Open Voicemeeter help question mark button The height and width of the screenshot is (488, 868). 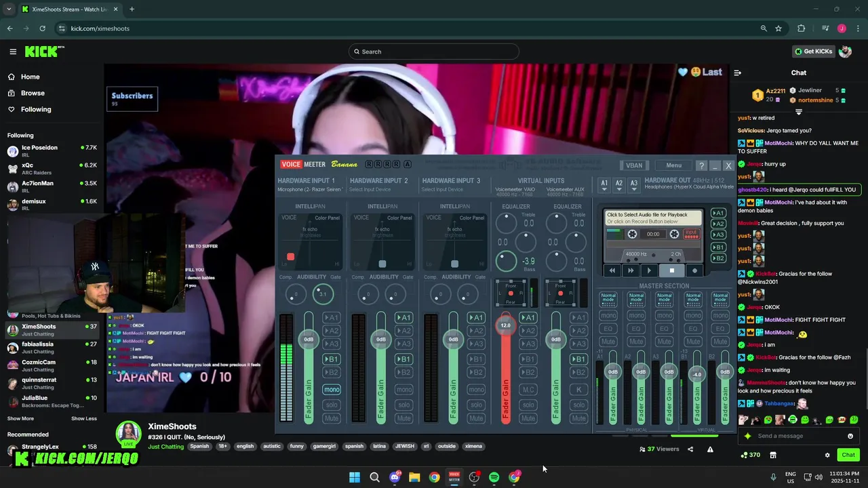702,165
